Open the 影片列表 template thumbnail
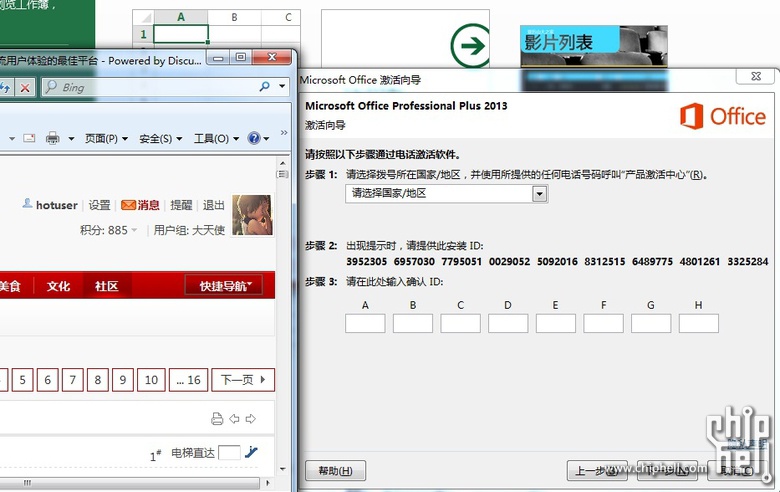780x492 pixels. tap(593, 46)
